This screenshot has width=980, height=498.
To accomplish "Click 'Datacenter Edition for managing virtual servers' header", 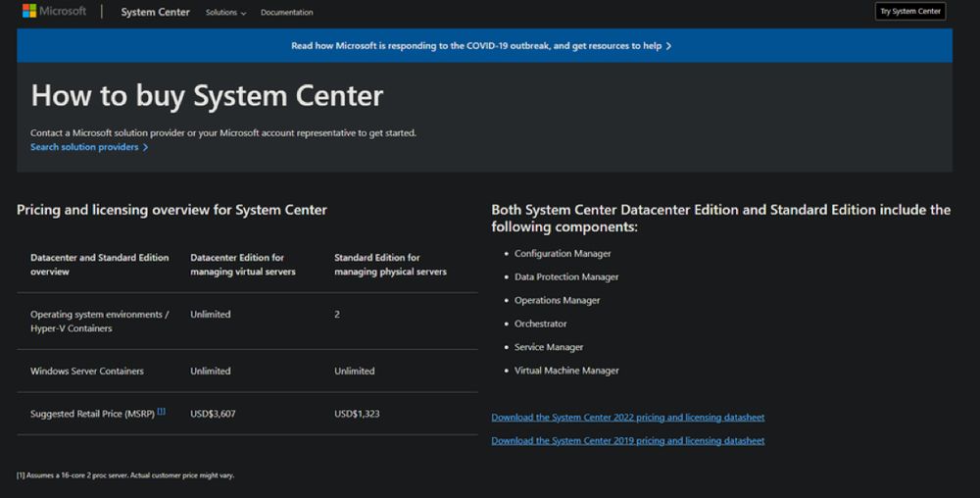I will [x=242, y=265].
